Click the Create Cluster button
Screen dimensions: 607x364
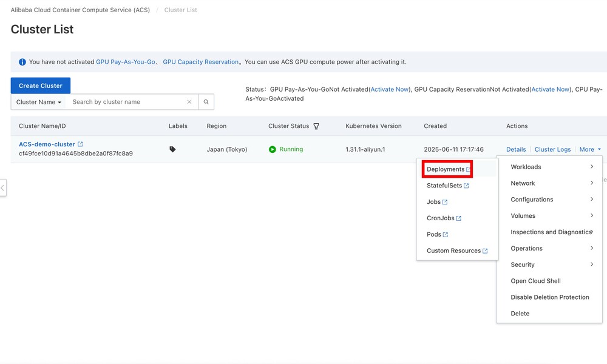41,86
